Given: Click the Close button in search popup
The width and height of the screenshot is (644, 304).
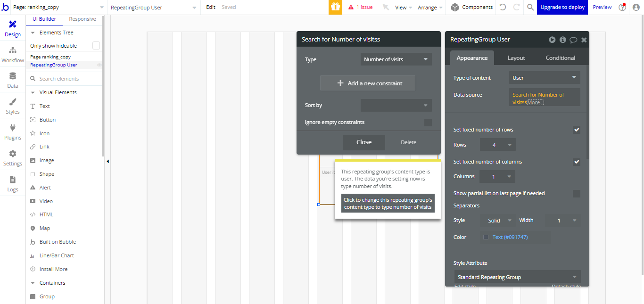Looking at the screenshot, I should tap(364, 142).
